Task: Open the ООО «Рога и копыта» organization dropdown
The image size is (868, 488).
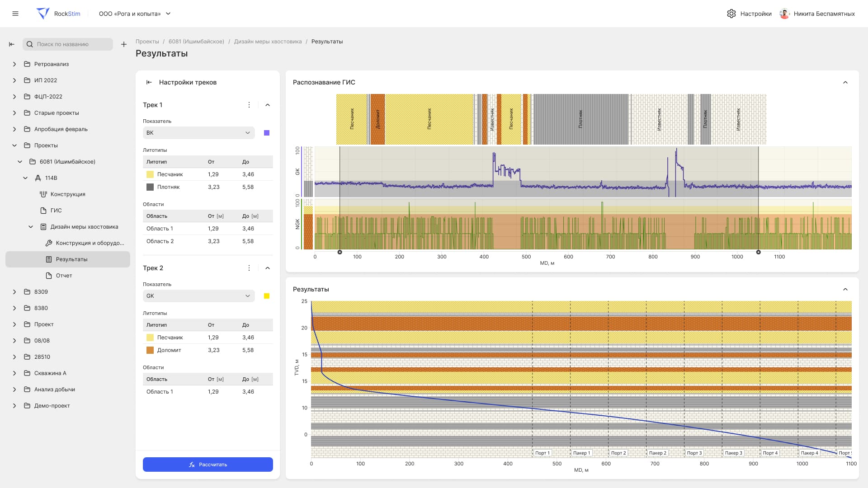Action: click(135, 14)
